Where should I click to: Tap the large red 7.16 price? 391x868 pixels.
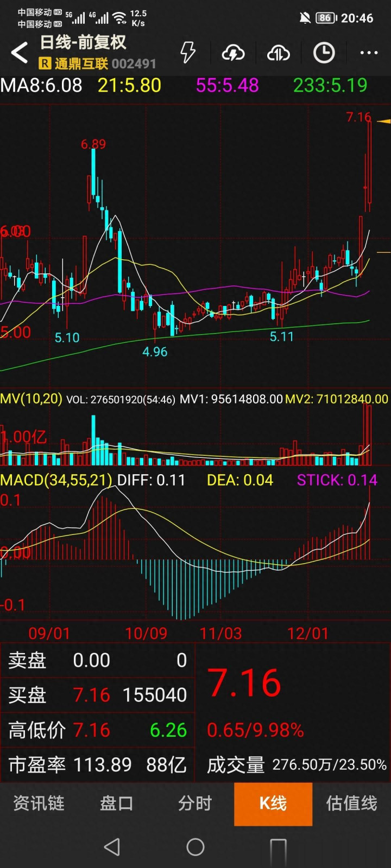(244, 682)
